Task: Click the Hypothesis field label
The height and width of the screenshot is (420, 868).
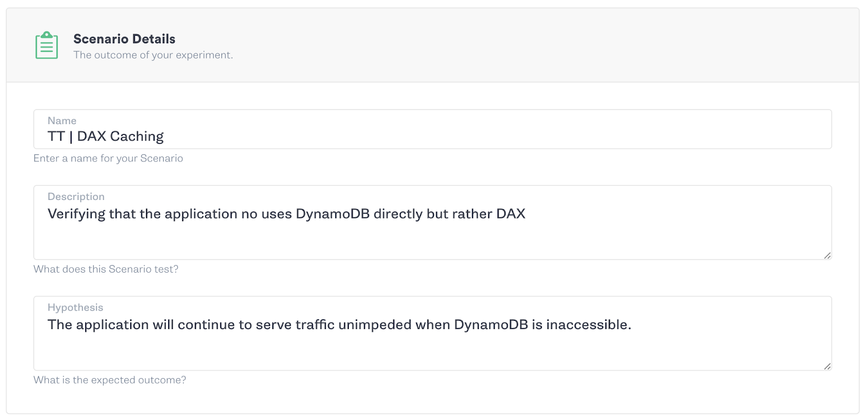Action: coord(74,307)
